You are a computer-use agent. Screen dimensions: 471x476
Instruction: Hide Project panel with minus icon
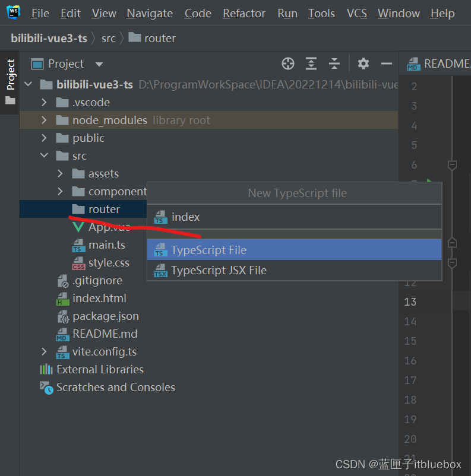[387, 64]
